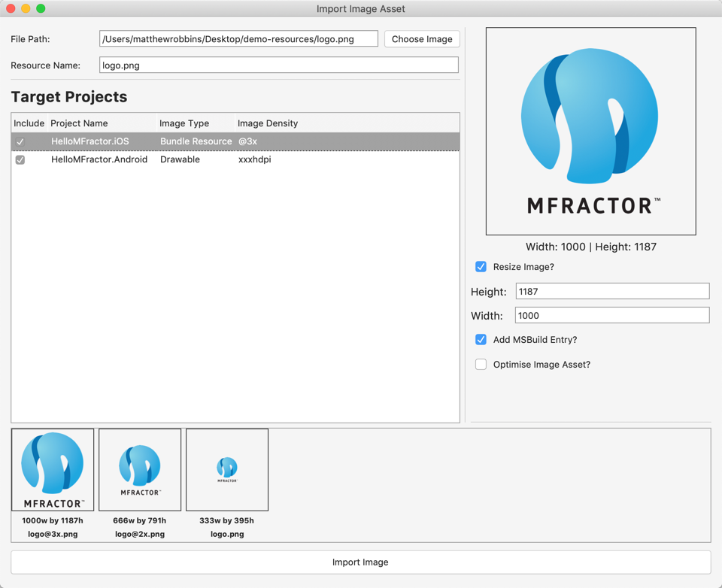Uncheck the Resize Image checkbox

481,267
